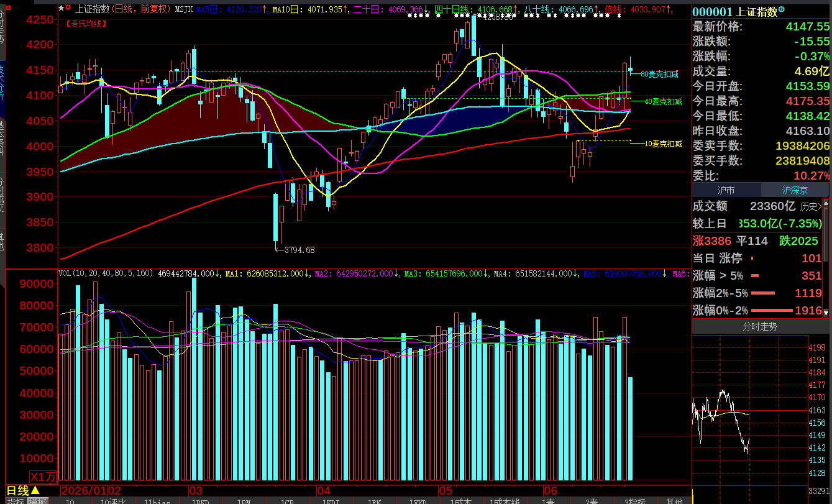Click the 二十日 moving average label
Image resolution: width=832 pixels, height=504 pixels.
coord(391,9)
